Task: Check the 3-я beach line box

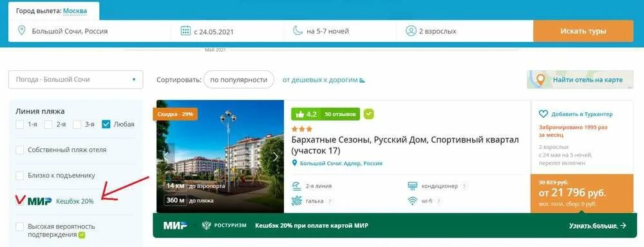Action: (77, 124)
